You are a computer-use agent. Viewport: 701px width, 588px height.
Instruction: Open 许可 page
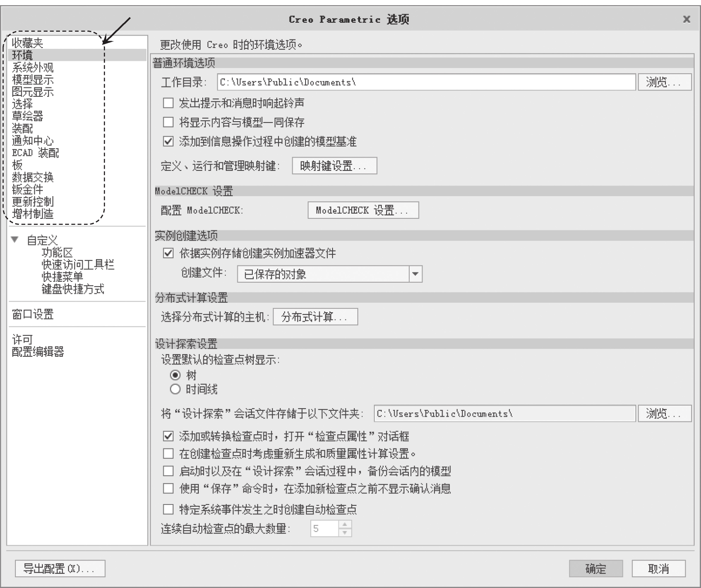(x=22, y=340)
